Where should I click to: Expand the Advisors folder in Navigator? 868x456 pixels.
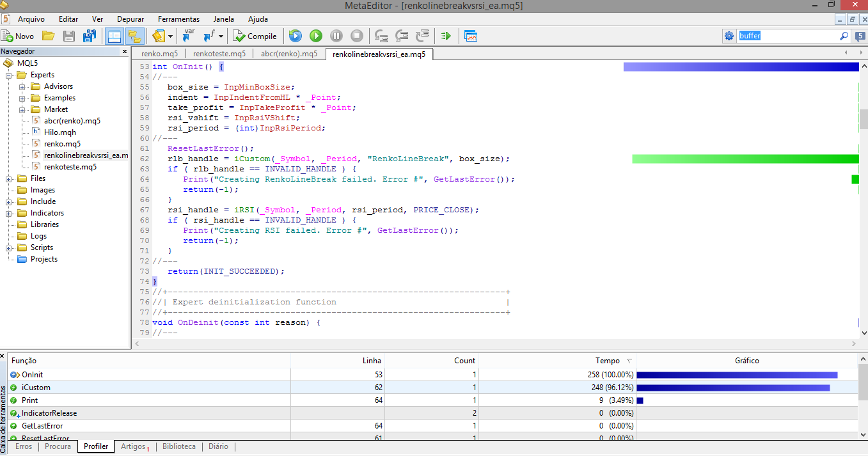point(22,87)
